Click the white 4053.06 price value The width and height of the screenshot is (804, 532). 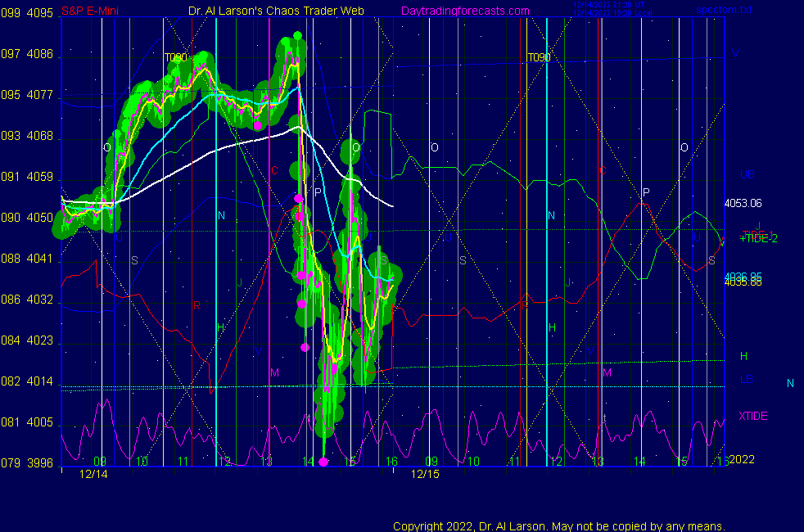tap(743, 203)
